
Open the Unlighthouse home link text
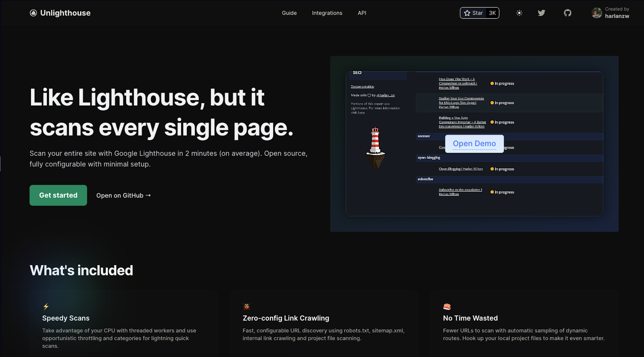tap(65, 13)
